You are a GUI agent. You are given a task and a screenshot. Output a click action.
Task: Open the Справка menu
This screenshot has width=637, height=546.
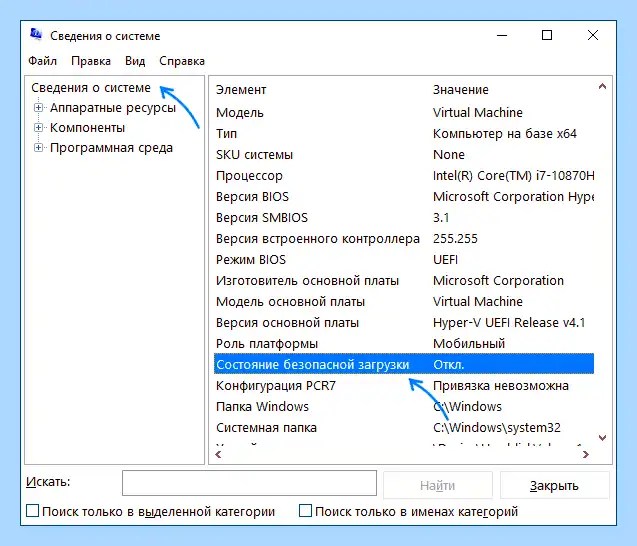pos(182,61)
